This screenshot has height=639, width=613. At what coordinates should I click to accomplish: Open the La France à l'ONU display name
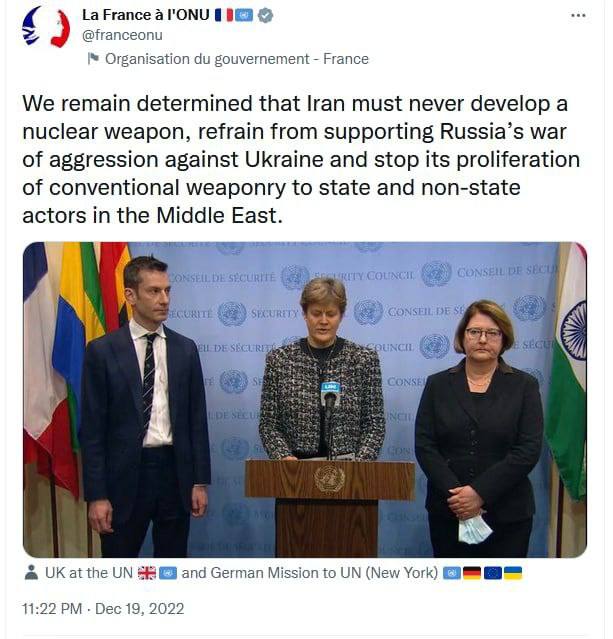[144, 15]
